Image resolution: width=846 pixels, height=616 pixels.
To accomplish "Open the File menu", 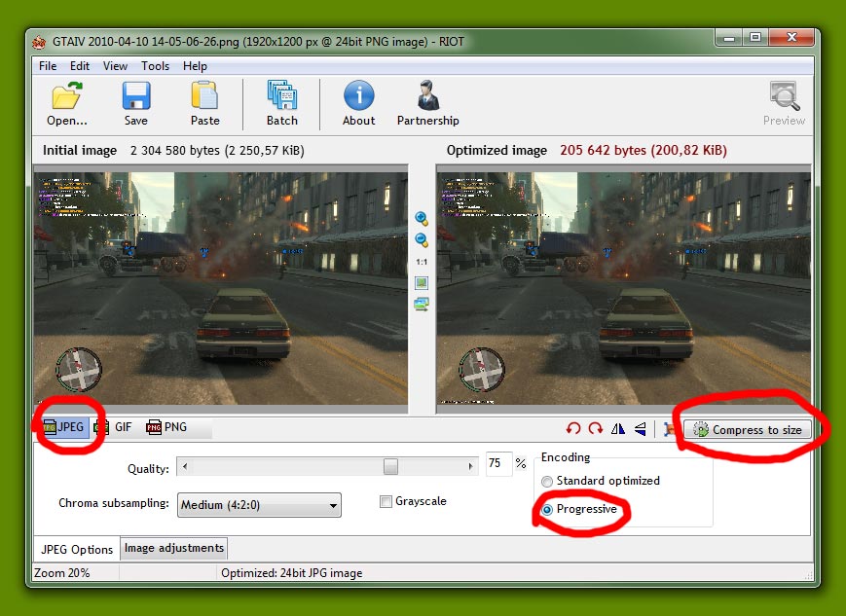I will tap(48, 66).
